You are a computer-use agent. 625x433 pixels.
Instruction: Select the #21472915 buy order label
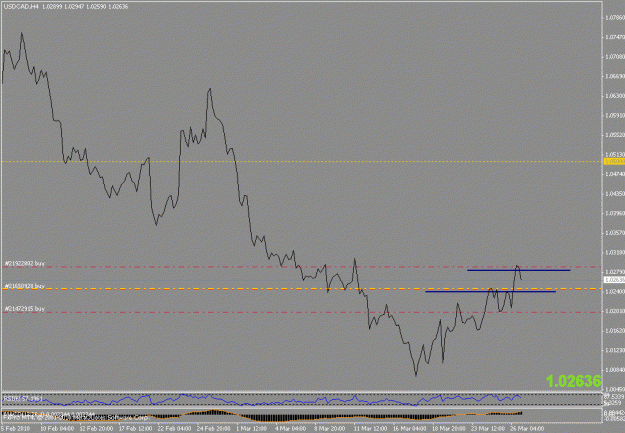tap(25, 309)
